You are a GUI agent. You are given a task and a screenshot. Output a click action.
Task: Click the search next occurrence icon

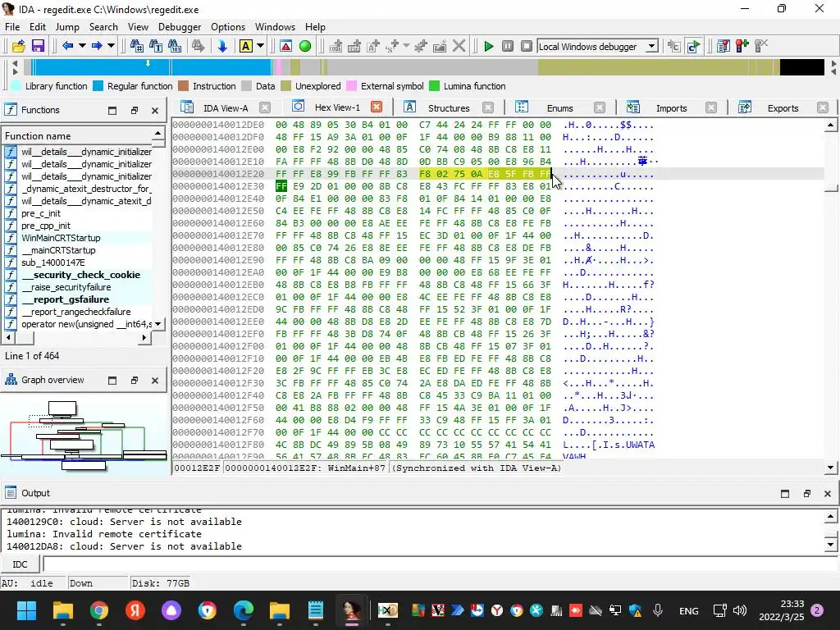[199, 46]
